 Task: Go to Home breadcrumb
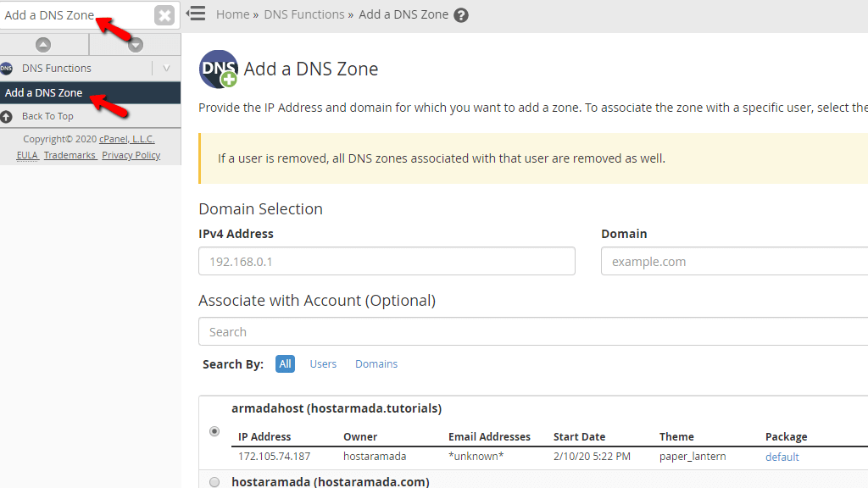232,15
